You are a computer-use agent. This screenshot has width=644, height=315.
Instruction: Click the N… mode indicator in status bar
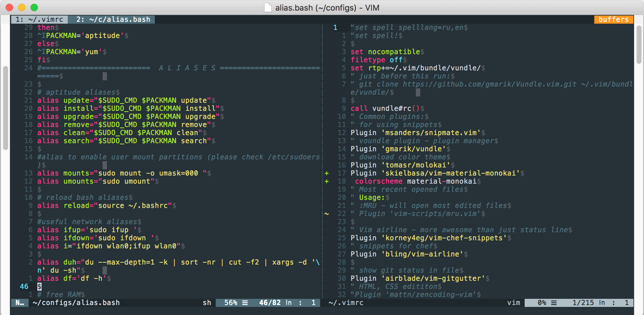click(x=20, y=302)
